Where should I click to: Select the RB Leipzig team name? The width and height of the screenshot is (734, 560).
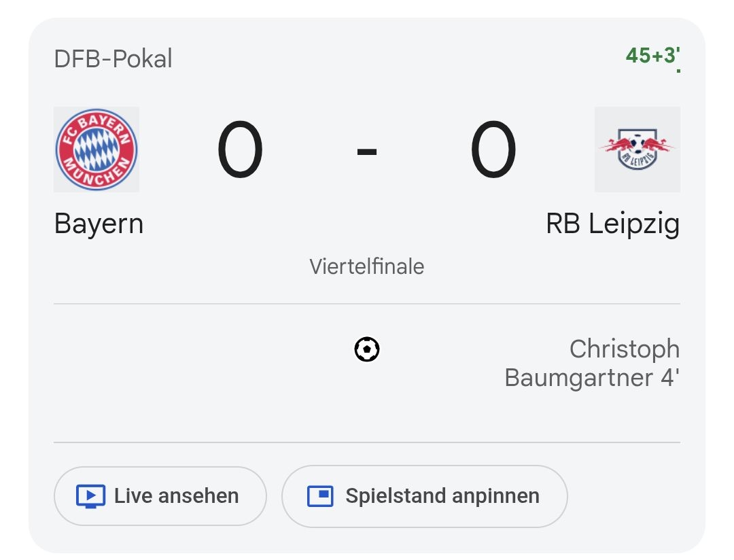pos(612,224)
